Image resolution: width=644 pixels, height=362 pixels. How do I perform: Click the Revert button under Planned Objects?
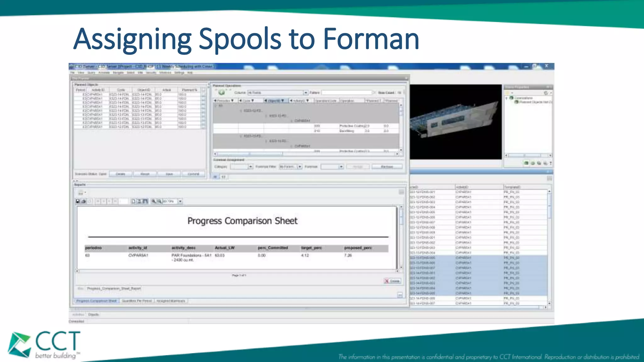tap(145, 174)
